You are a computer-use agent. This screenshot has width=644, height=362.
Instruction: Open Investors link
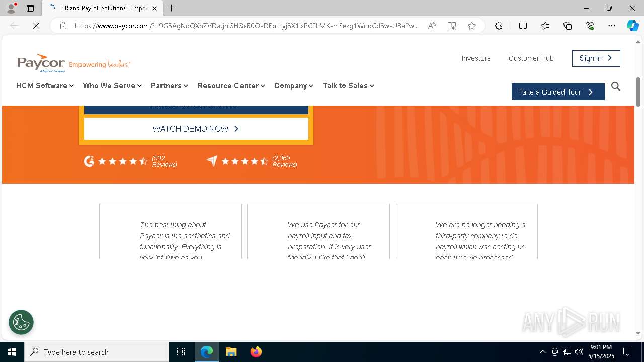(476, 58)
